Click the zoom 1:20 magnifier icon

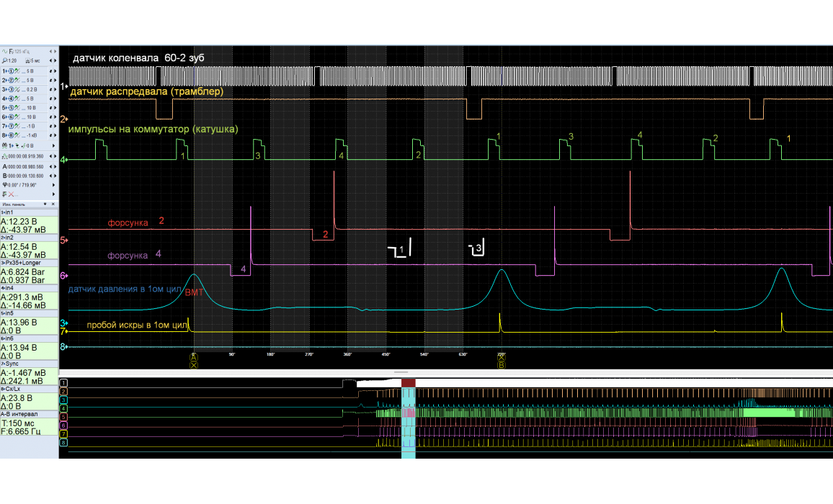tap(5, 61)
